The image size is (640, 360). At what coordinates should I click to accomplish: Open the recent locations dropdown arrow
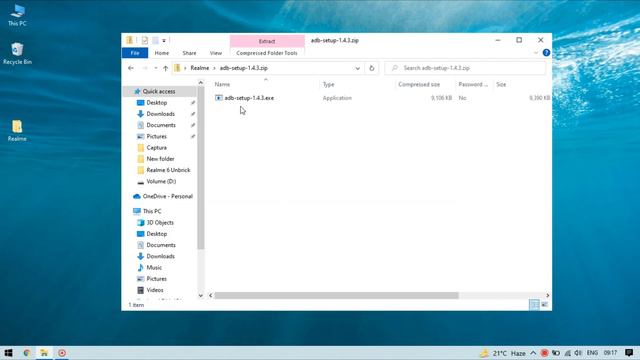point(156,68)
